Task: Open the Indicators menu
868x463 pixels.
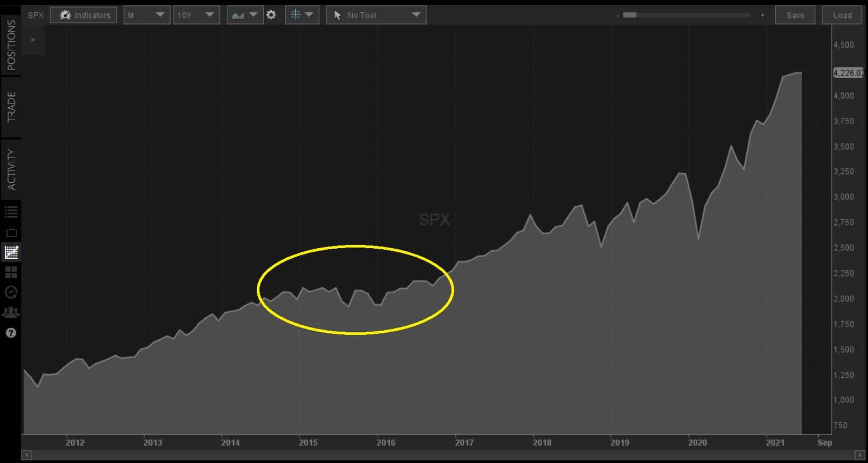Action: click(x=84, y=15)
